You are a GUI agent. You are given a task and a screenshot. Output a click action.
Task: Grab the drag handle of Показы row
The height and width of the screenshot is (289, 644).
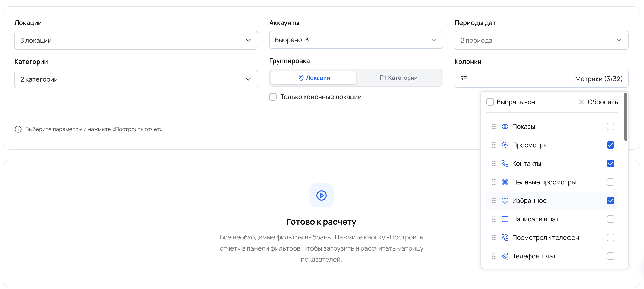click(493, 126)
